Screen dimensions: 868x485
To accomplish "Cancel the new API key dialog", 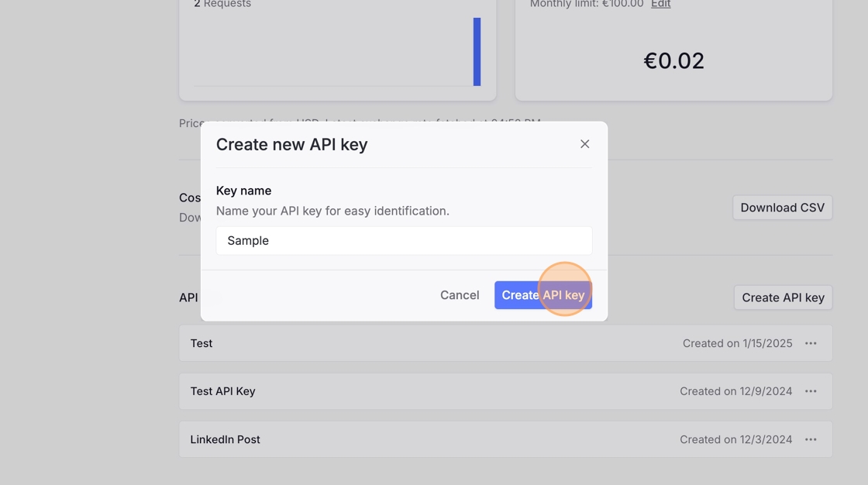I will pos(460,295).
